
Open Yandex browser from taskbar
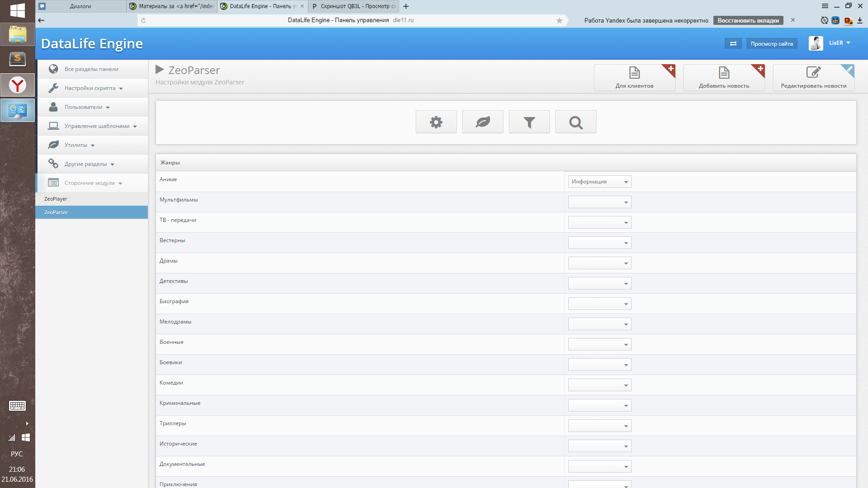(18, 85)
